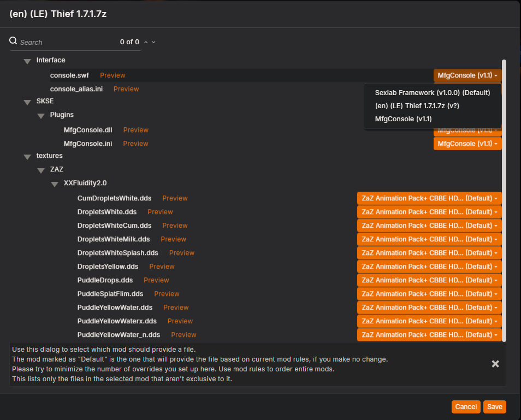Select the DropletsYellow.dds file name
This screenshot has height=420, width=521.
(108, 267)
